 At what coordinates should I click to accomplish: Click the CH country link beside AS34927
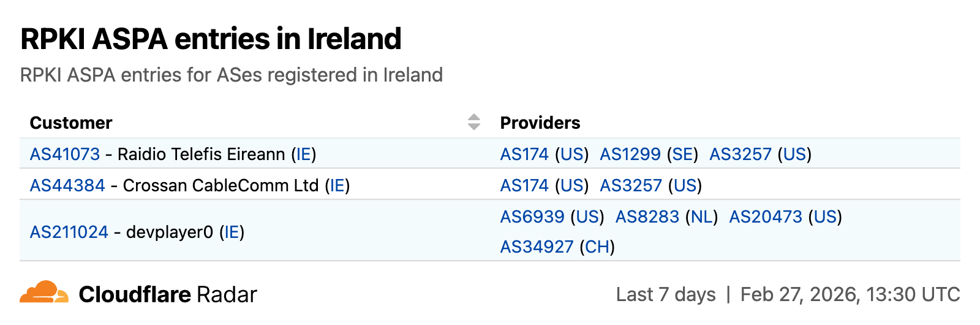click(597, 247)
